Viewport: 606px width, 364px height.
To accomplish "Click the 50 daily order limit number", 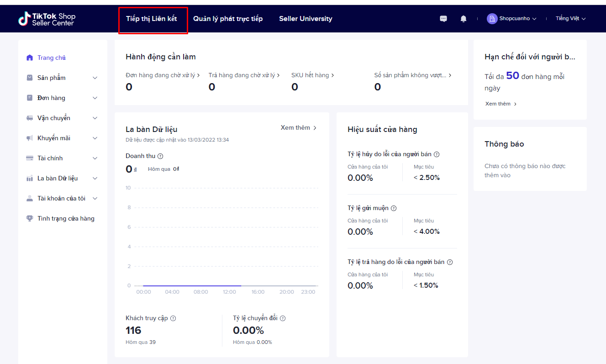I will point(512,76).
